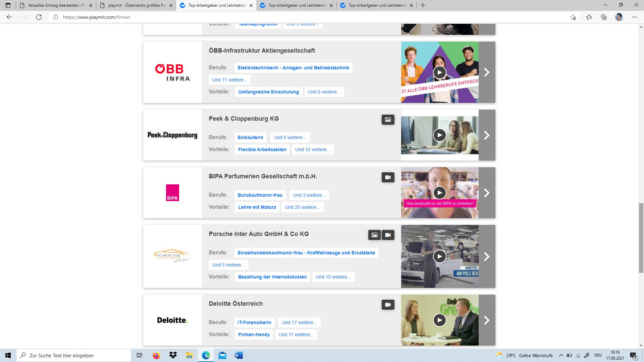The width and height of the screenshot is (644, 362).
Task: Click Porsche Holding company logo
Action: 172,256
